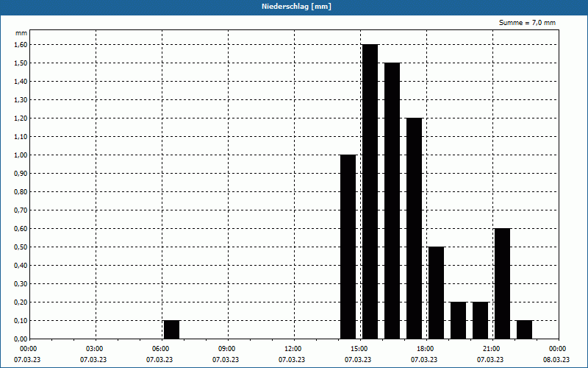The height and width of the screenshot is (368, 588).
Task: Click the 08.03.23 date label
Action: coord(556,360)
